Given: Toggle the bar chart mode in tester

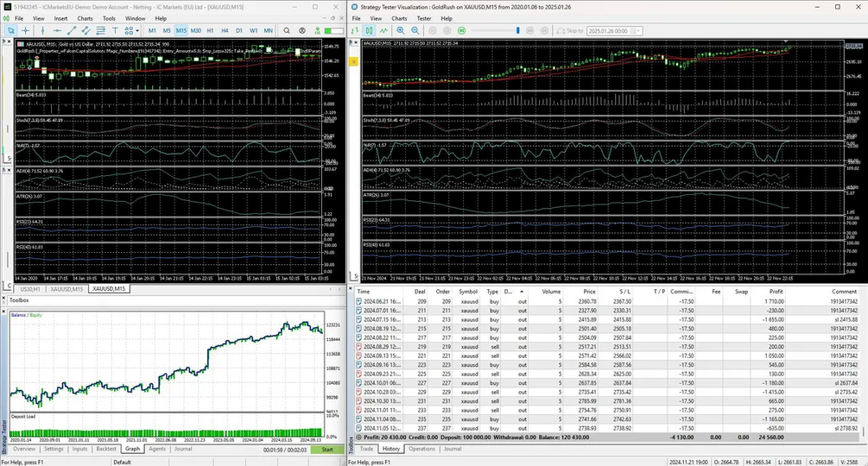Looking at the screenshot, I should click(x=355, y=31).
